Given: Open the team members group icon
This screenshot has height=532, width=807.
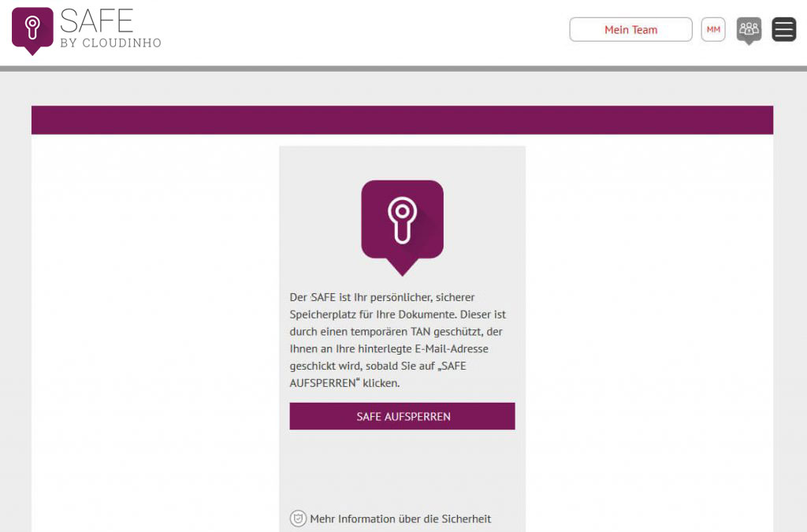Looking at the screenshot, I should [x=749, y=31].
